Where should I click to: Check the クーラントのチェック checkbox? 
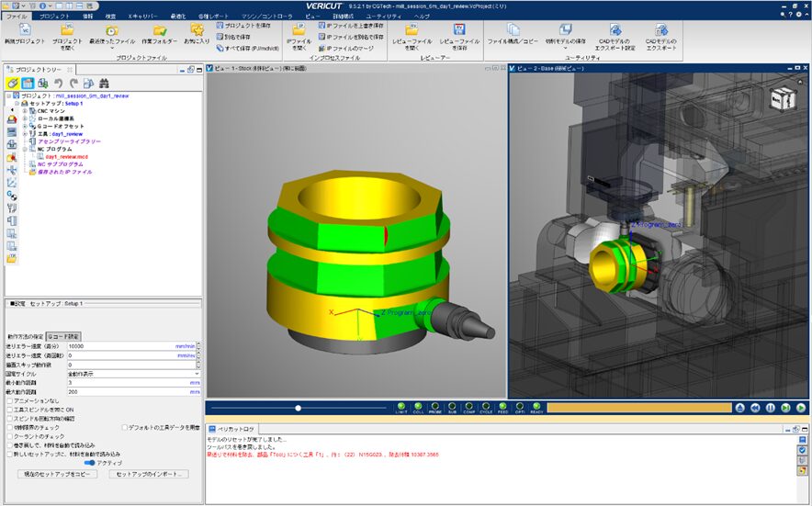[x=10, y=435]
